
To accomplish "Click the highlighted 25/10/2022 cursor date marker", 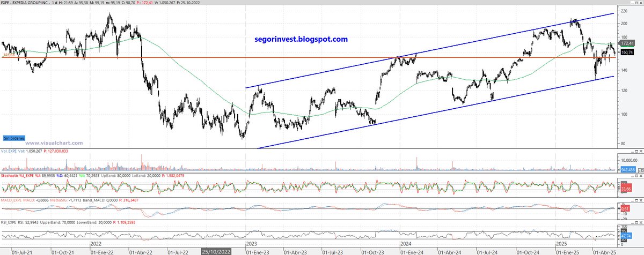I will (x=216, y=251).
